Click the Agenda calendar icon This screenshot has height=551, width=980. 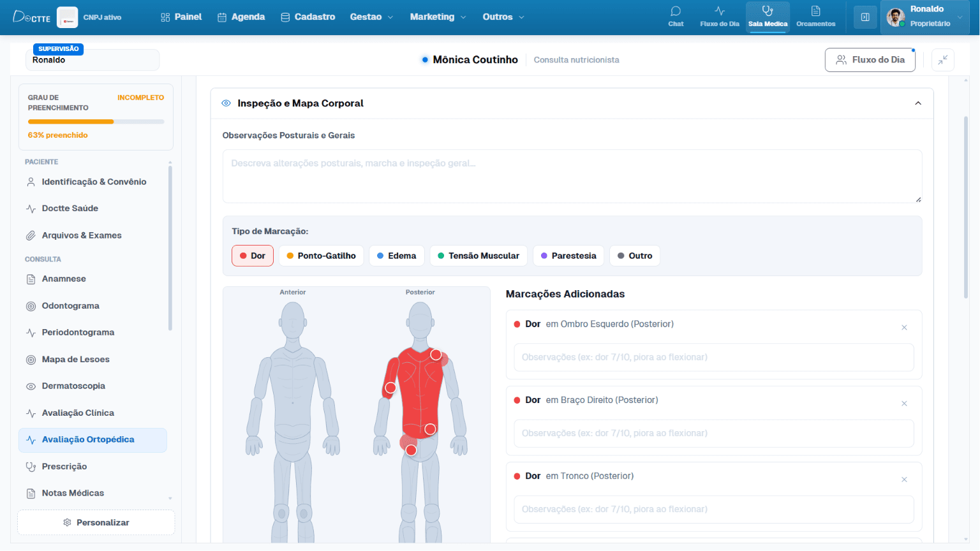coord(222,17)
